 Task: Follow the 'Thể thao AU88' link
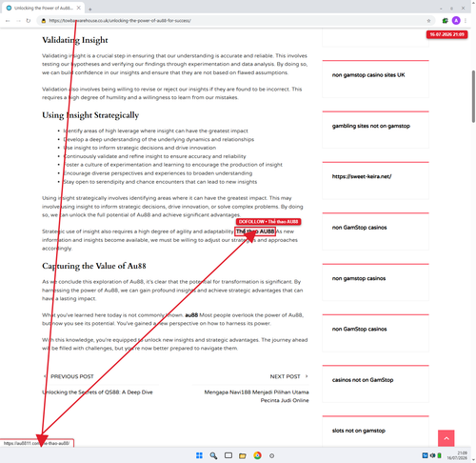pos(255,231)
